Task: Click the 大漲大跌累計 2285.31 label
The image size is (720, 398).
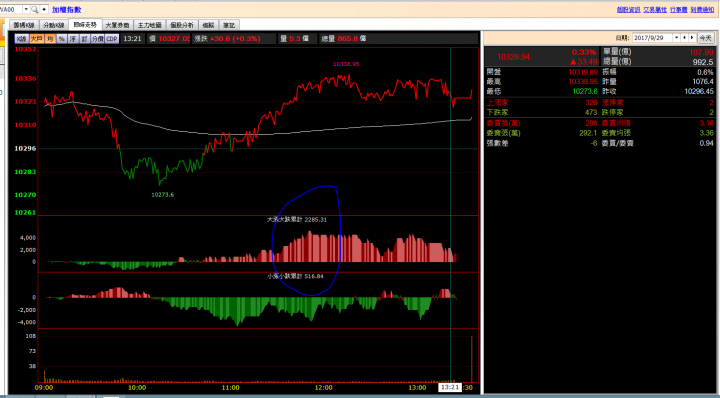Action: click(297, 219)
